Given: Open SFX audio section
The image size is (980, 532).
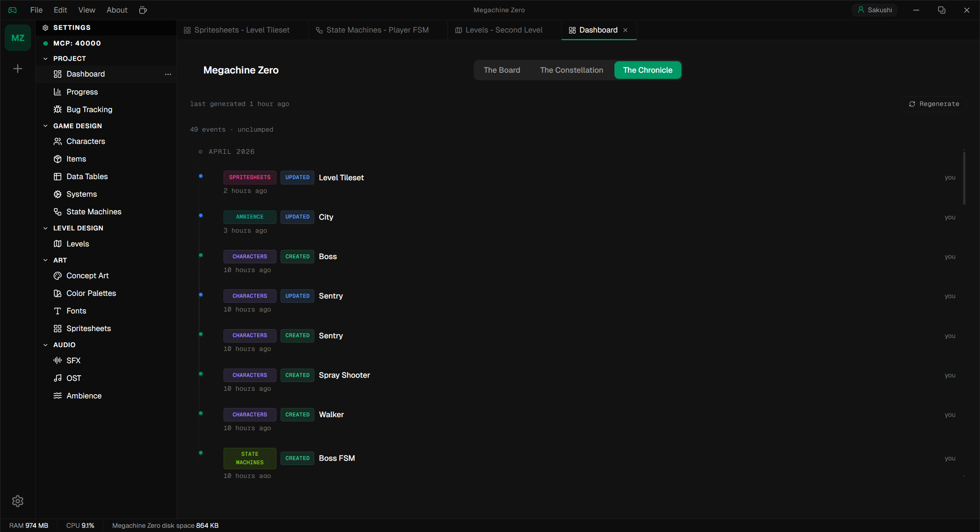Looking at the screenshot, I should pos(106,361).
